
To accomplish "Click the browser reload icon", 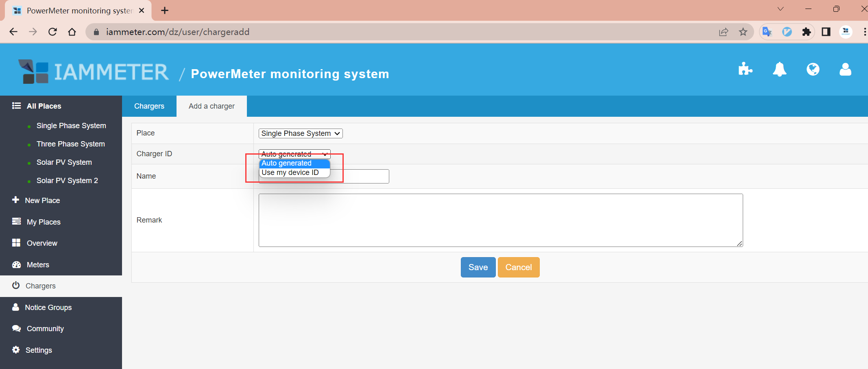I will 52,32.
